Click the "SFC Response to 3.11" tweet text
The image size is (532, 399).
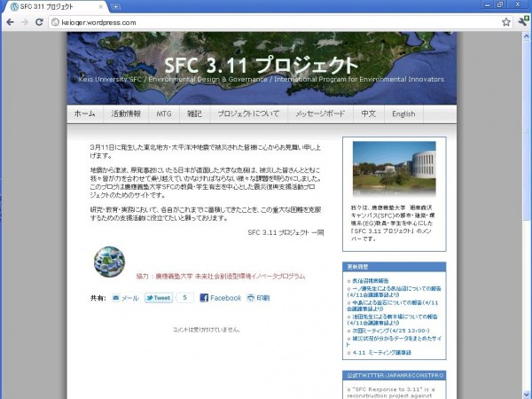coord(392,393)
